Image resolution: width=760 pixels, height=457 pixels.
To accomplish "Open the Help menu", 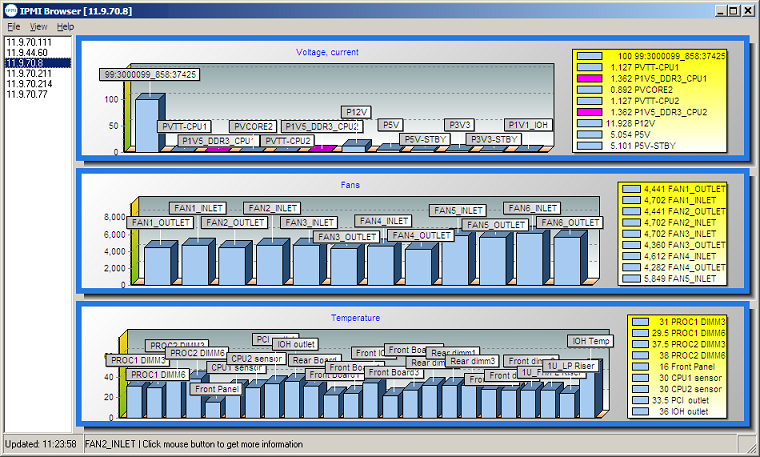I will [65, 27].
